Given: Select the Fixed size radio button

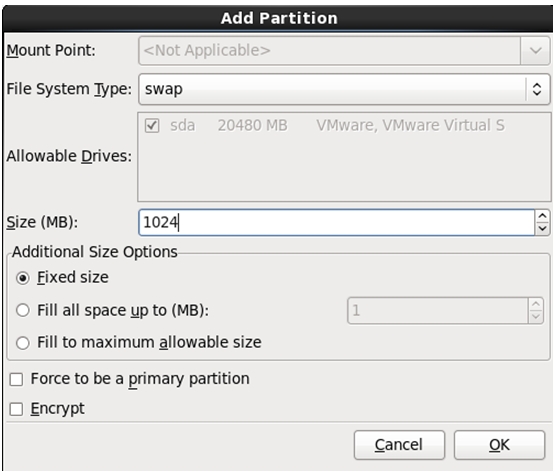Looking at the screenshot, I should point(23,278).
